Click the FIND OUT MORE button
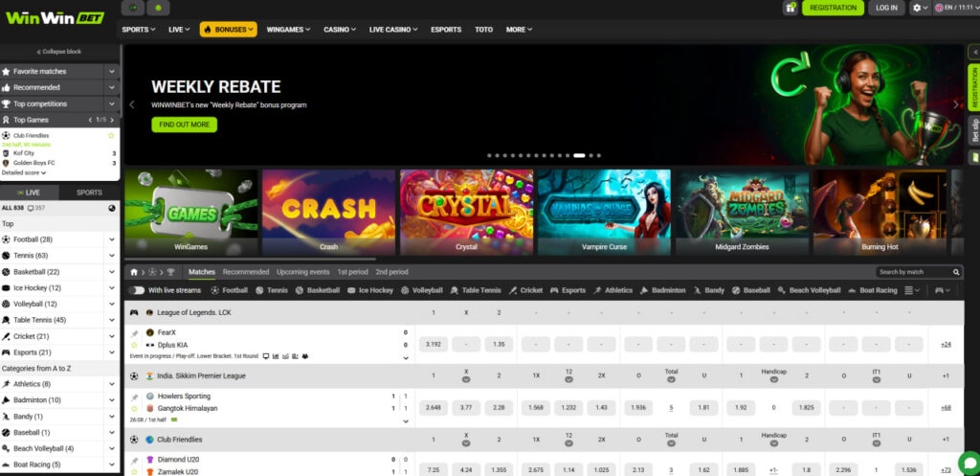 185,125
